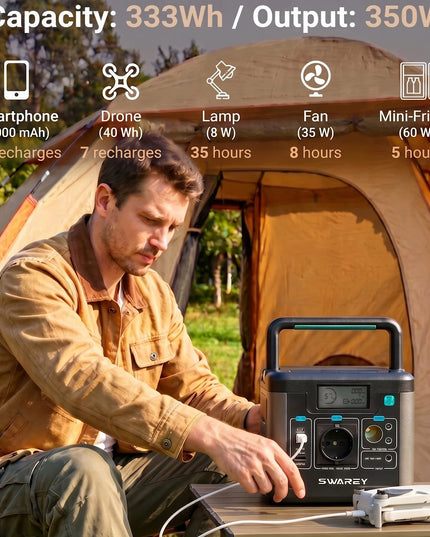Click the "Output:" heading text
The height and width of the screenshot is (537, 430).
tap(304, 17)
